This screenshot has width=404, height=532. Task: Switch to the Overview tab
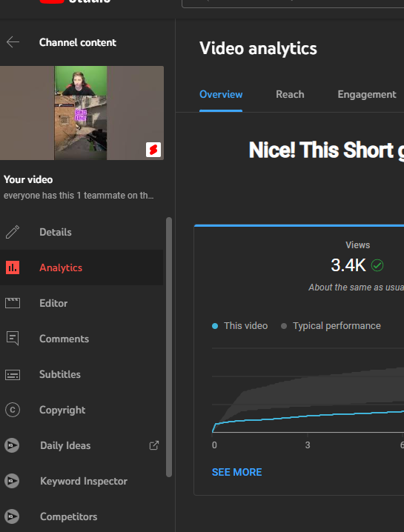[x=221, y=94]
